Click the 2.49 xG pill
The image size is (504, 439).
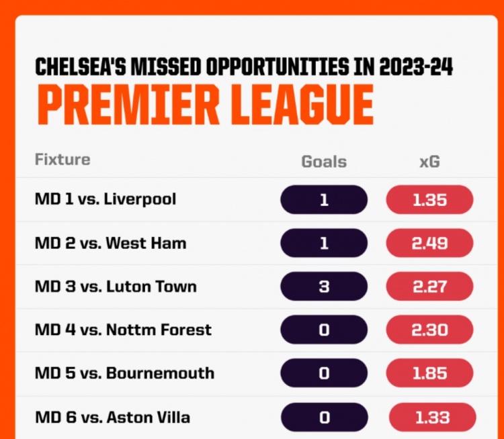(x=430, y=243)
